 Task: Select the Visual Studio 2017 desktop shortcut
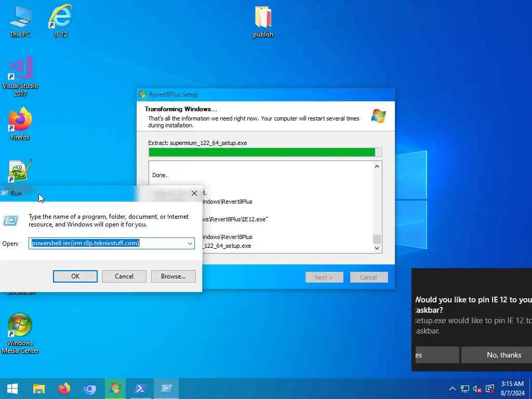[20, 76]
